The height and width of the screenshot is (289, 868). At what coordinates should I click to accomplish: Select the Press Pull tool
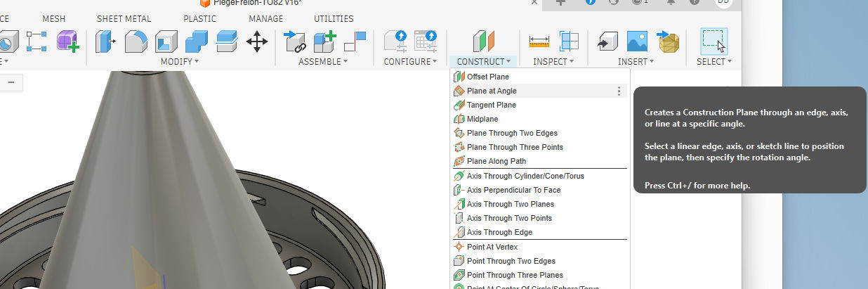[x=105, y=41]
